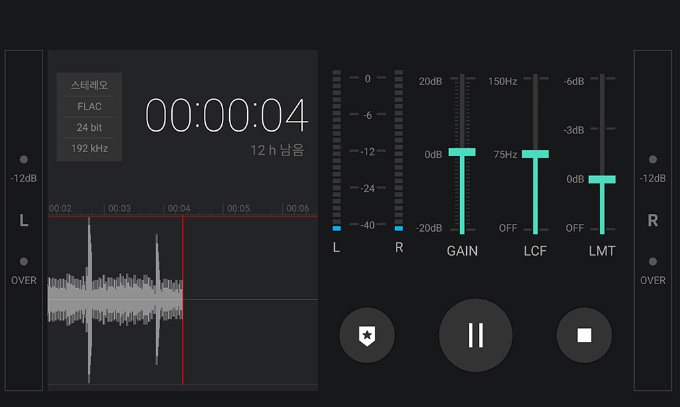Screen dimensions: 680x407
Task: Click the 24 bit depth setting
Action: tap(89, 127)
